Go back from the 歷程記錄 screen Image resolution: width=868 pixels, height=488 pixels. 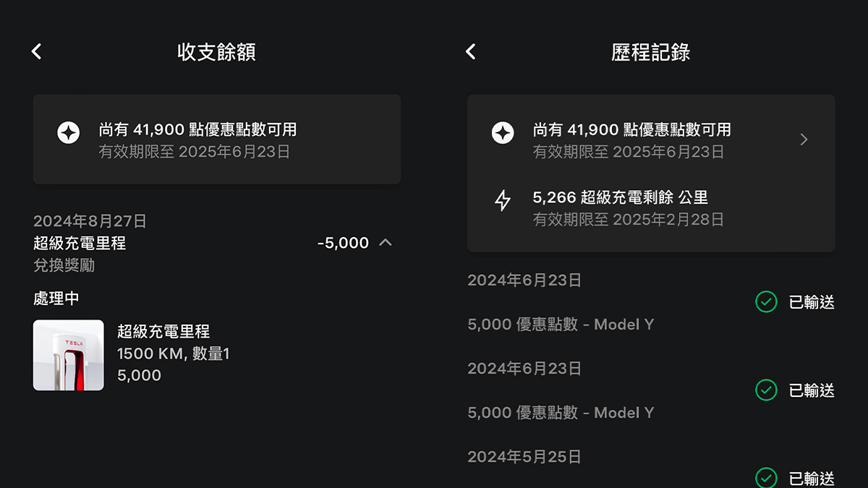click(471, 51)
